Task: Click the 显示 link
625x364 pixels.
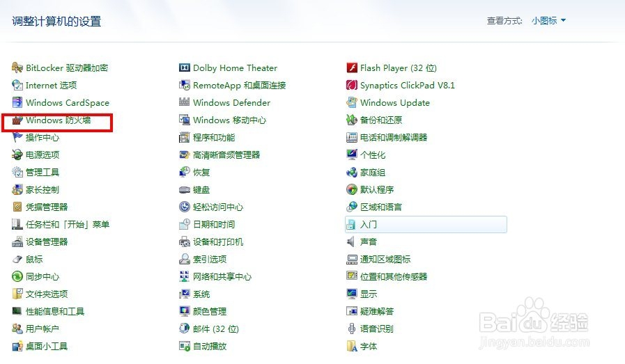Action: [x=369, y=294]
